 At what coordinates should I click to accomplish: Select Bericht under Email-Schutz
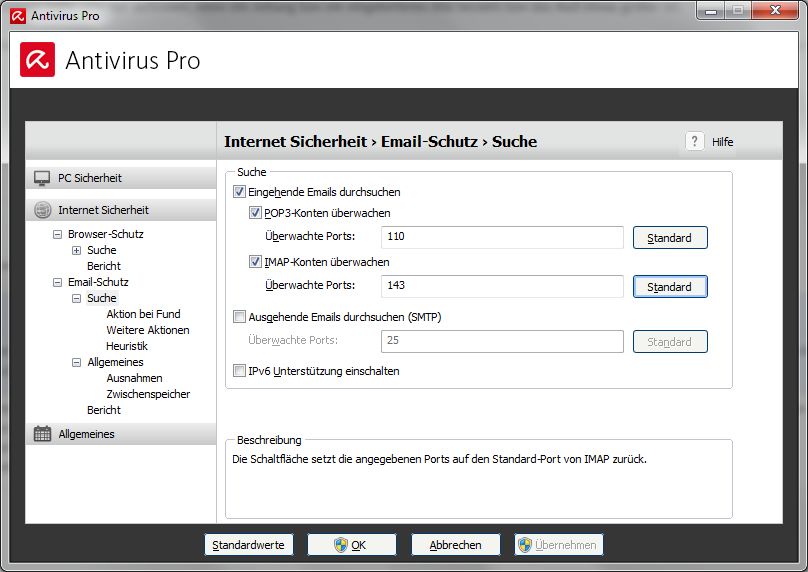104,410
